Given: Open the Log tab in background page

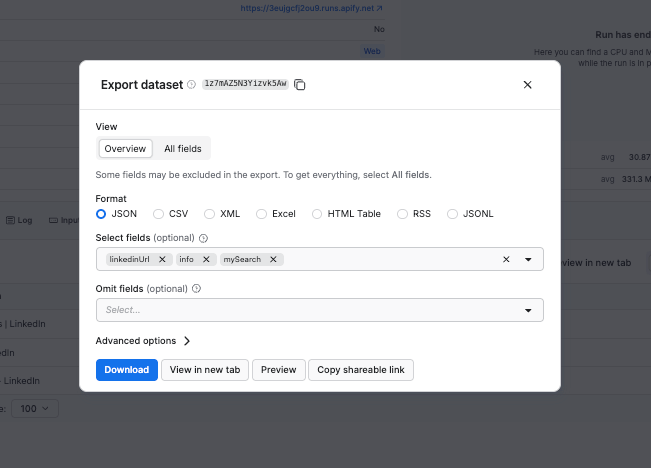Looking at the screenshot, I should (x=19, y=220).
